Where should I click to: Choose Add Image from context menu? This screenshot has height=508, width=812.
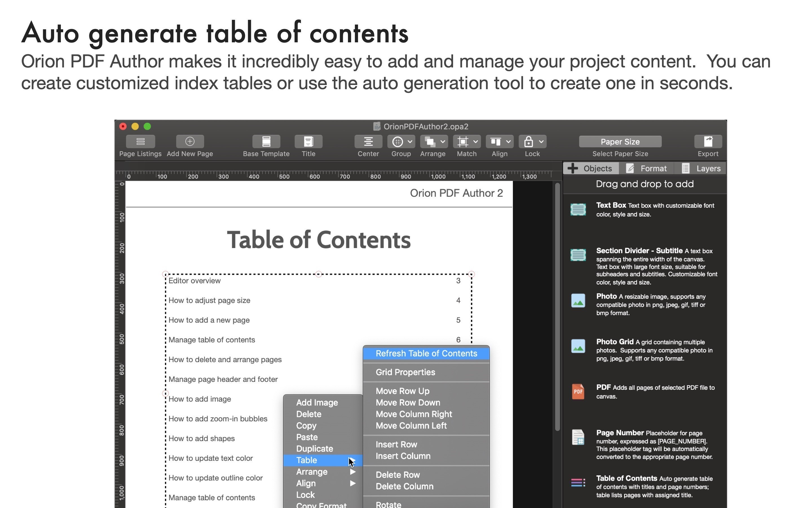click(323, 402)
